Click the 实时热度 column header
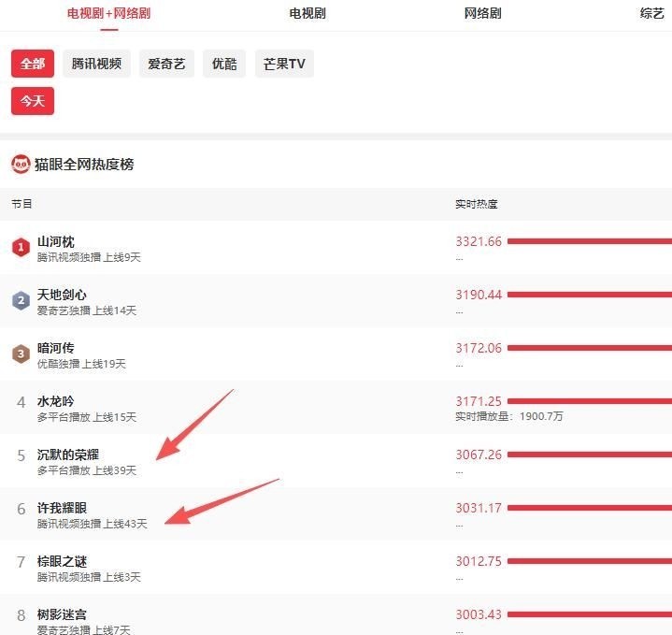This screenshot has width=672, height=635. tap(477, 204)
